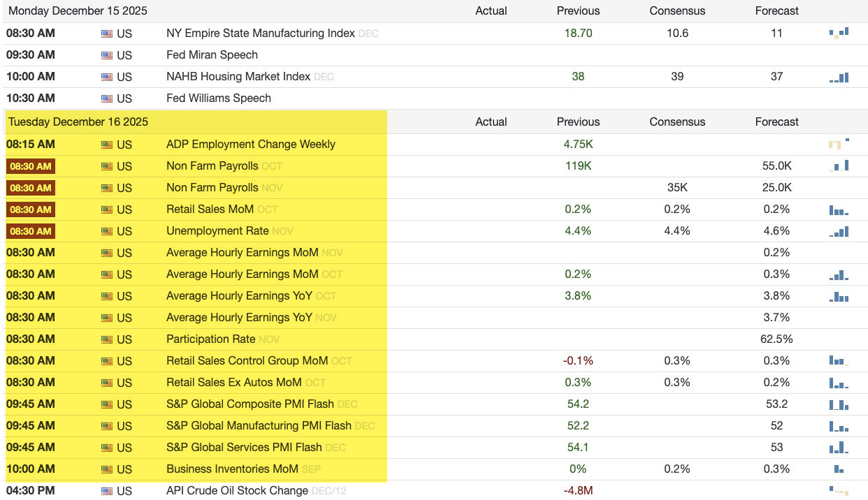The height and width of the screenshot is (500, 868).
Task: Click consensus value 35K for Non Farm Payrolls NOV
Action: coord(677,187)
